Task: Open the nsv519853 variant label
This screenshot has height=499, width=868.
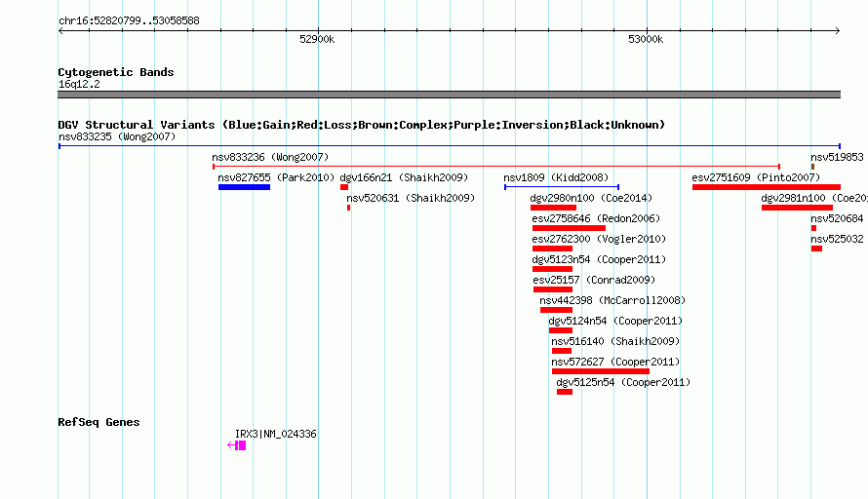Action: [837, 157]
